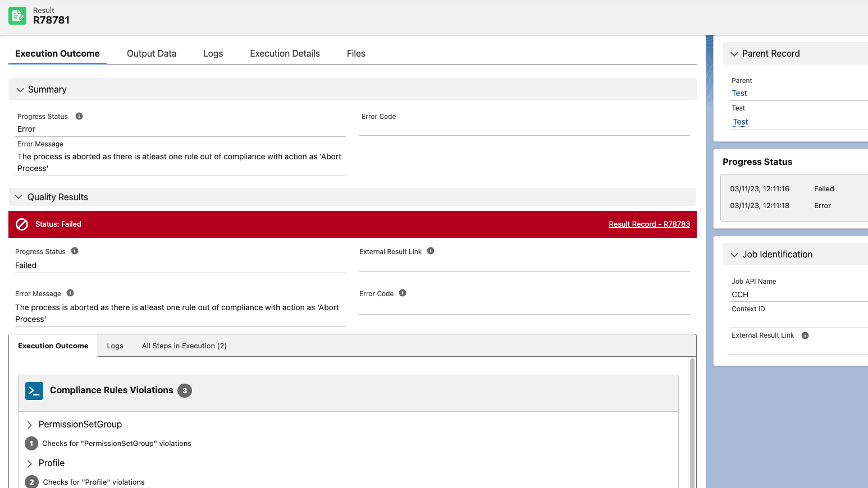Viewport: 868px width, 488px height.
Task: Click number 2 badge for Profile check
Action: (x=31, y=482)
